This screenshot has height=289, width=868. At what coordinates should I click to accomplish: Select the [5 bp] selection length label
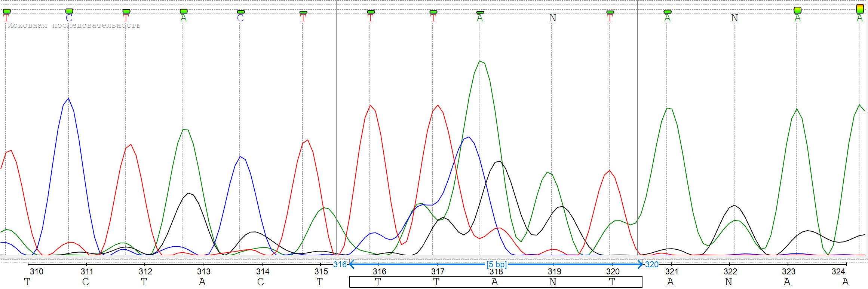[496, 265]
